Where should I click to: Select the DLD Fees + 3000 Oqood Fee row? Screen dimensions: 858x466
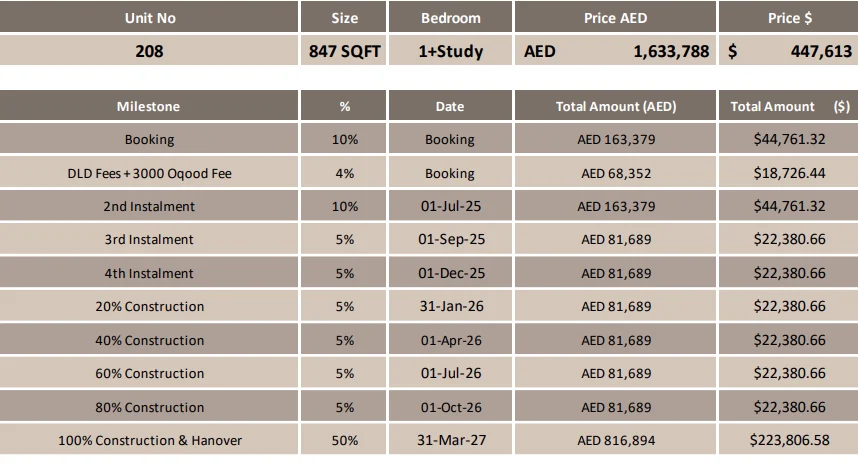(429, 173)
